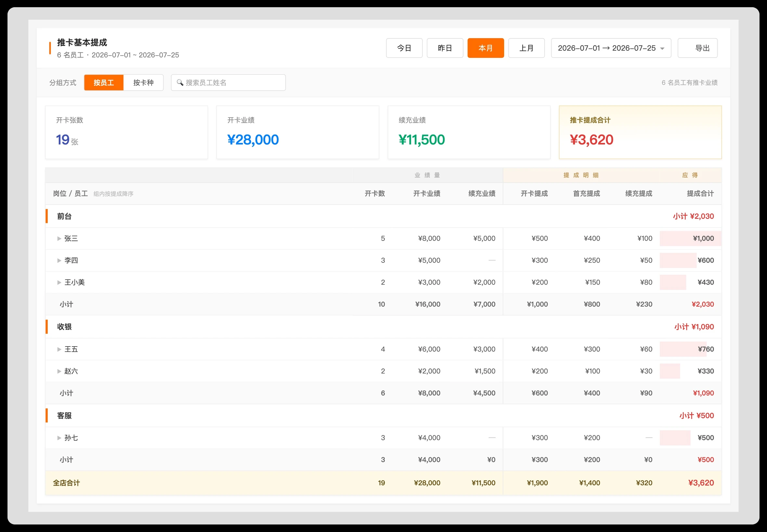Select the 本月 date filter
The width and height of the screenshot is (767, 532).
[486, 48]
